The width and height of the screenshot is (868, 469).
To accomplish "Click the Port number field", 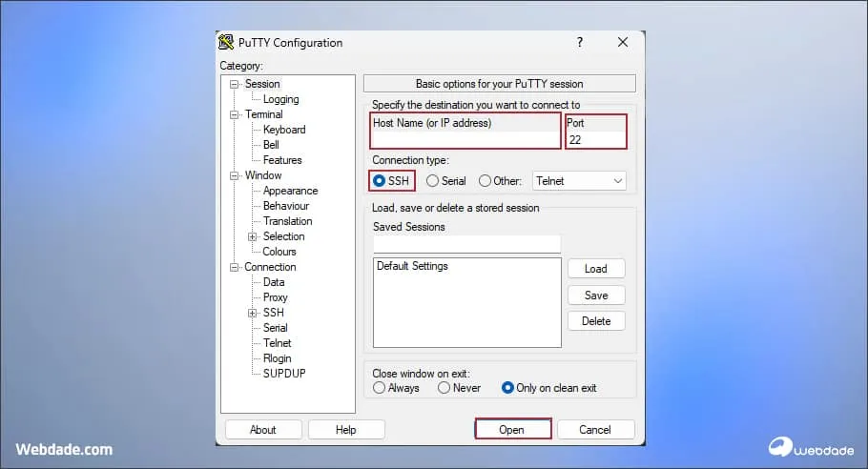I will coord(595,139).
